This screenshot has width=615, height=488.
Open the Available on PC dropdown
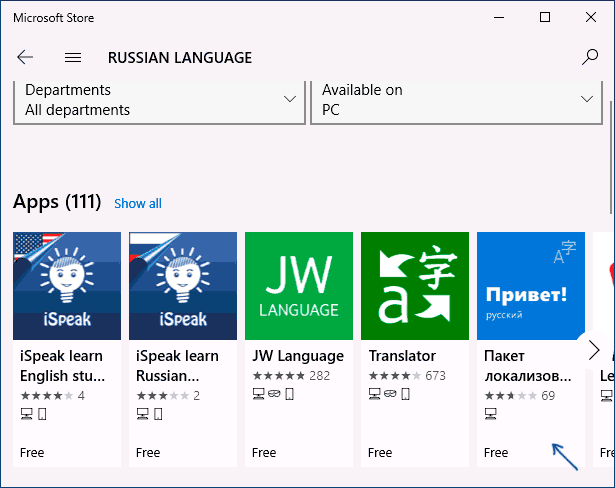click(457, 101)
